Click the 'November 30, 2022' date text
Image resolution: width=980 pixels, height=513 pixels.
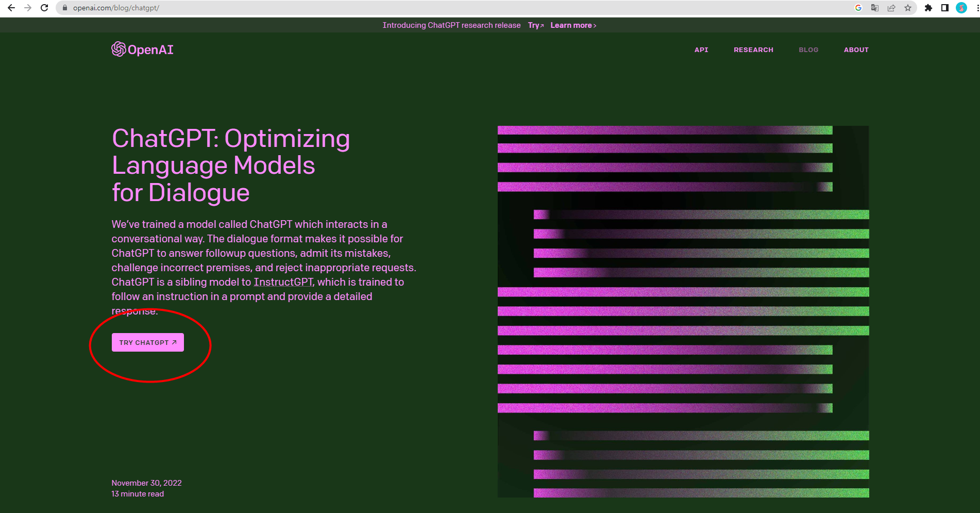(x=147, y=483)
